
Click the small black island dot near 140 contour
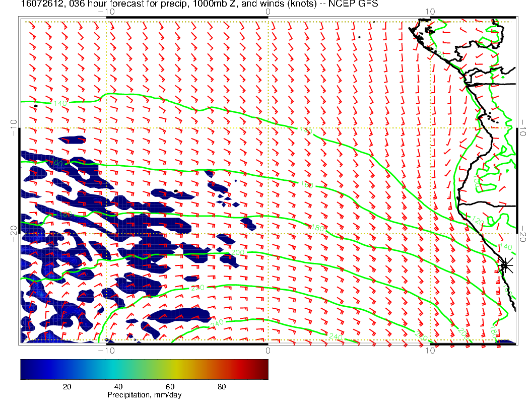(x=36, y=106)
